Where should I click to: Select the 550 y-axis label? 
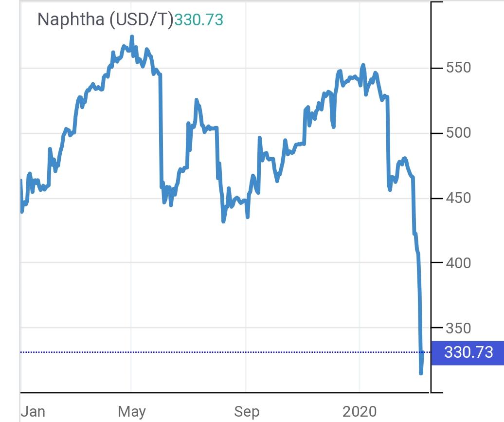pos(458,67)
